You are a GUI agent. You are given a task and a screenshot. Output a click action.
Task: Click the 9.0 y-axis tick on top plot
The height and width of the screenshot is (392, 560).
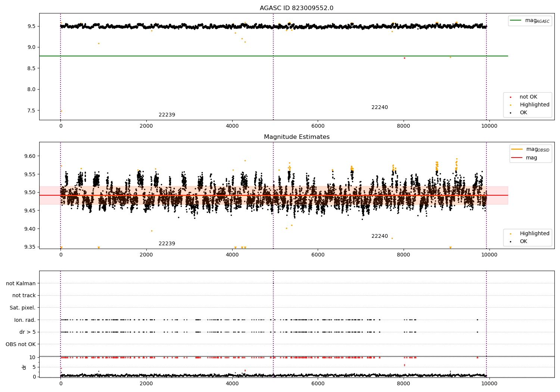click(x=31, y=47)
